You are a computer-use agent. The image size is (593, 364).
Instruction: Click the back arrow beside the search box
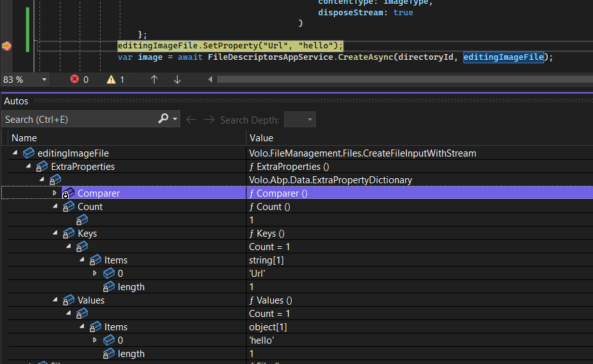coord(191,120)
